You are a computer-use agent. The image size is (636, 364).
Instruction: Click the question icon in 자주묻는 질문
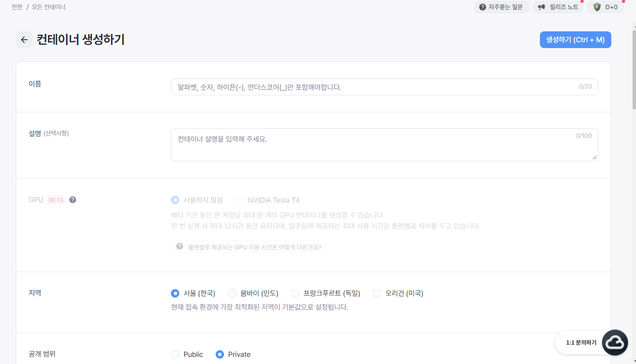click(x=483, y=7)
